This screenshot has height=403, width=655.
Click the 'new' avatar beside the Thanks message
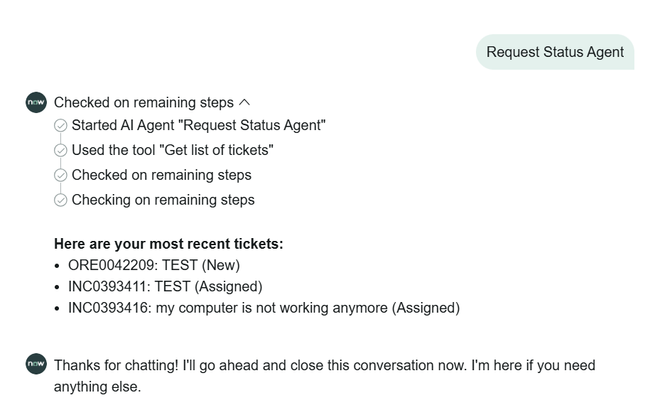tap(36, 364)
